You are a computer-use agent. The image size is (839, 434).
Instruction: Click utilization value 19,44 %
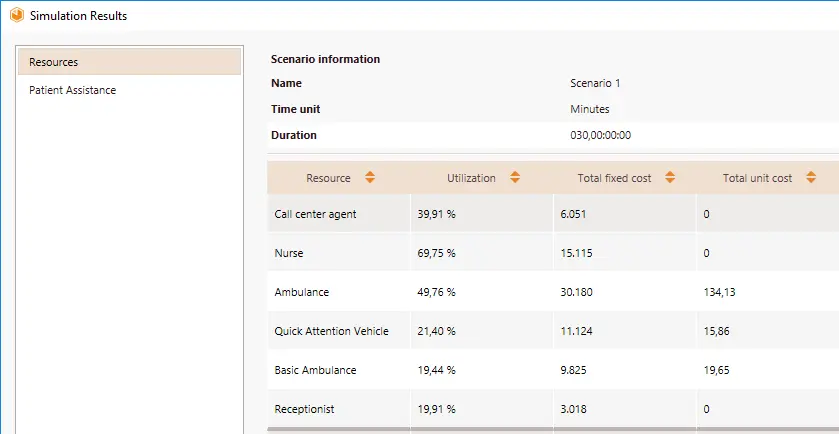tap(437, 370)
